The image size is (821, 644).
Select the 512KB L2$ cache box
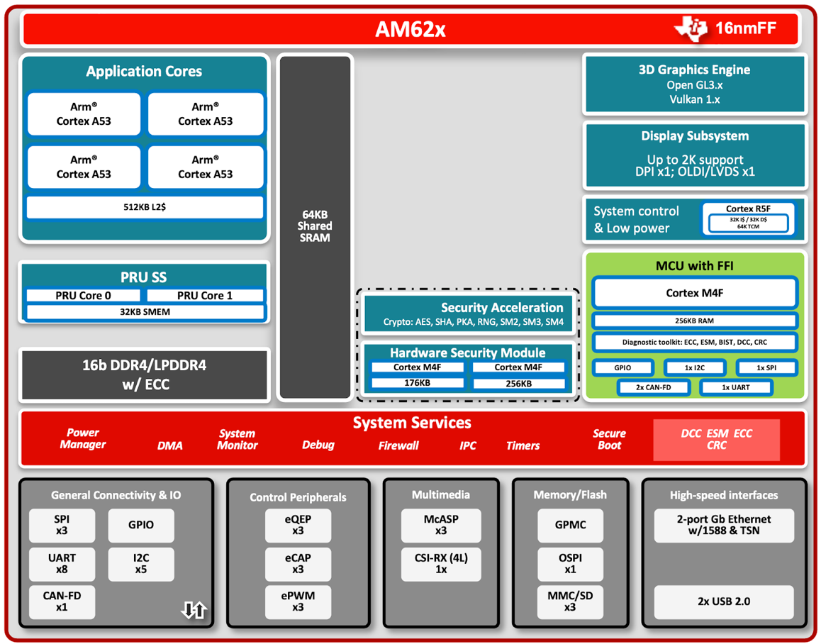145,207
